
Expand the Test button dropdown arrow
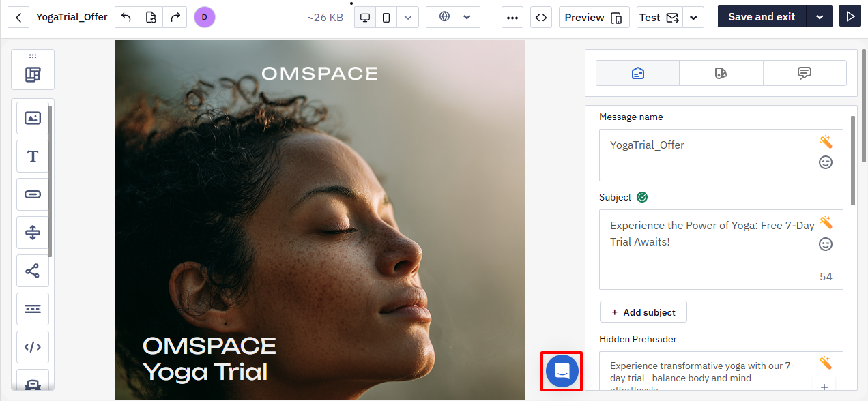click(693, 17)
